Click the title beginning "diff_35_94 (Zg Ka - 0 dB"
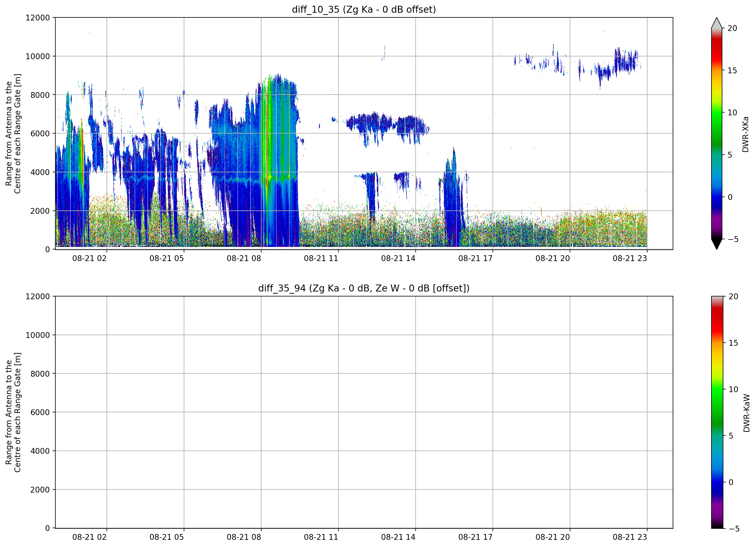This screenshot has width=756, height=547. click(364, 288)
